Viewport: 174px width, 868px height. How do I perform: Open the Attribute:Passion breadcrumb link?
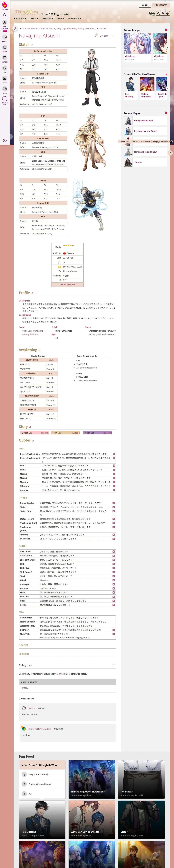pyautogui.click(x=30, y=29)
